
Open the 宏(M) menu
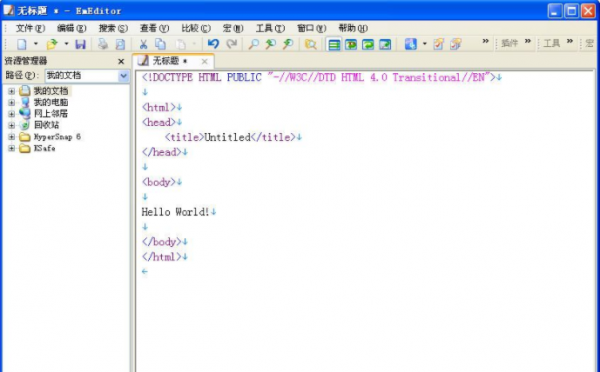(x=233, y=28)
